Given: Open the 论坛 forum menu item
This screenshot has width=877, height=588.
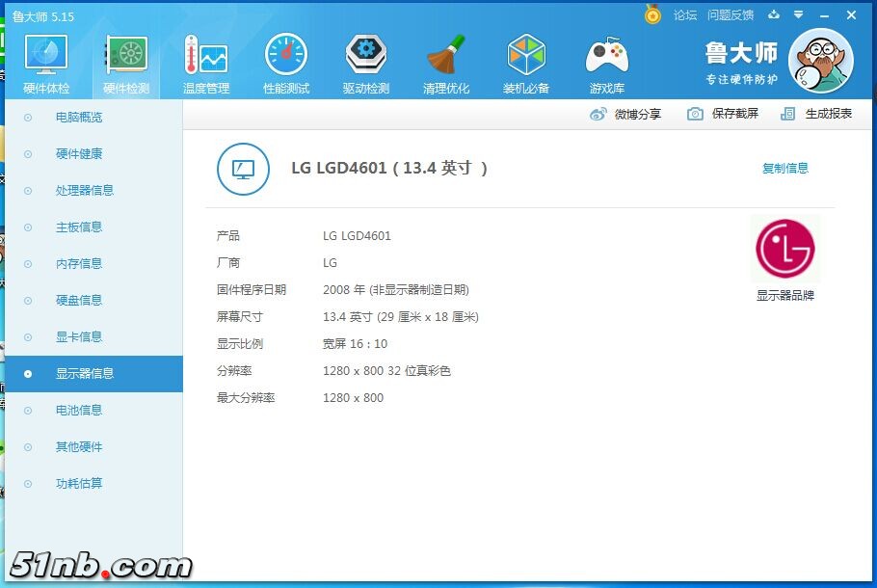Looking at the screenshot, I should pyautogui.click(x=685, y=15).
